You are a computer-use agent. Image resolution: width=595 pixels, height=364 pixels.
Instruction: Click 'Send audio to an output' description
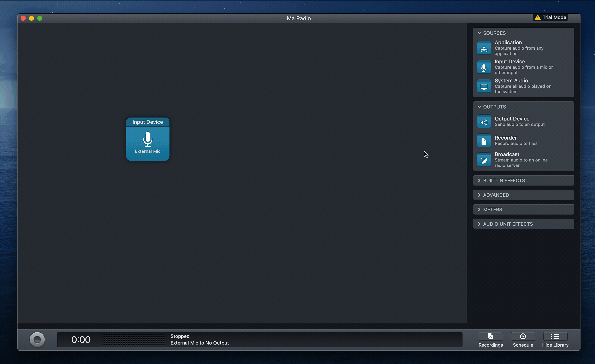[x=519, y=124]
